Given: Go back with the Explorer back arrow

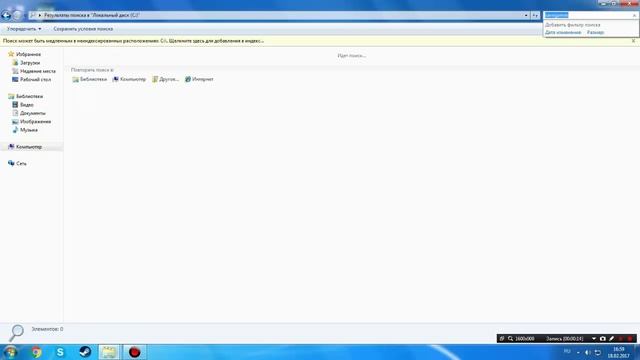Looking at the screenshot, I should 6,16.
